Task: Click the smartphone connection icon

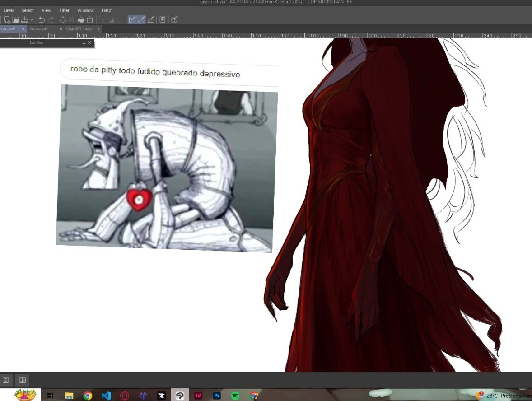Action: [162, 20]
